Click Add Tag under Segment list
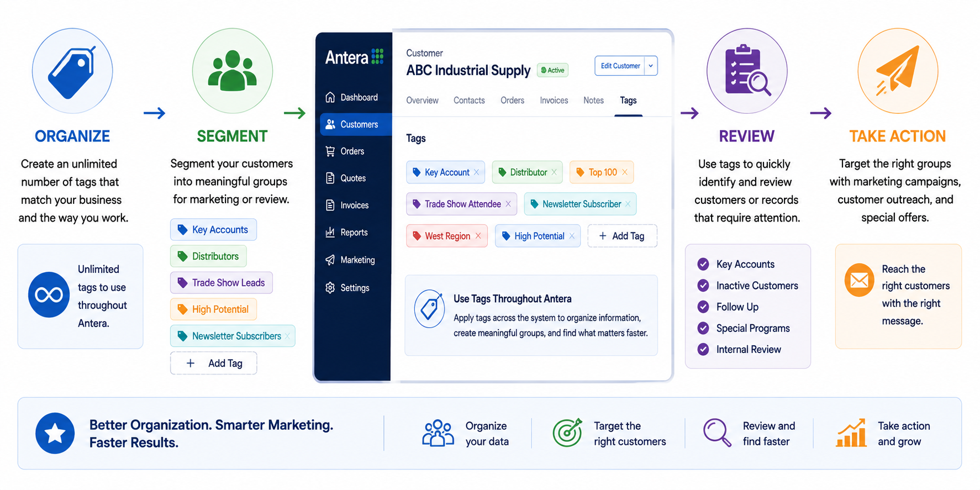The image size is (980, 490). 214,363
